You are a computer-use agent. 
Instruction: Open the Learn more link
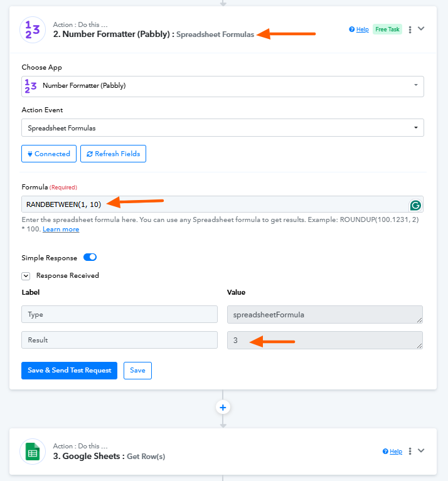(x=61, y=230)
